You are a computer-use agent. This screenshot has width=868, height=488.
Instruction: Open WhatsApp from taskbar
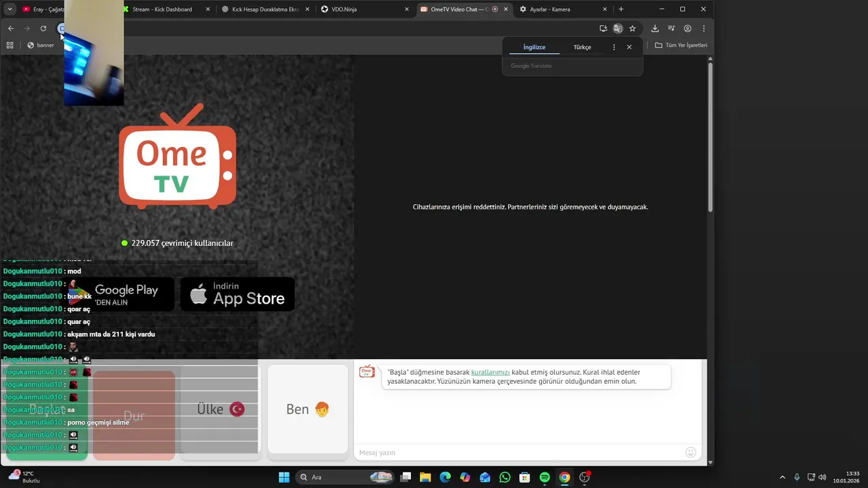(x=505, y=477)
